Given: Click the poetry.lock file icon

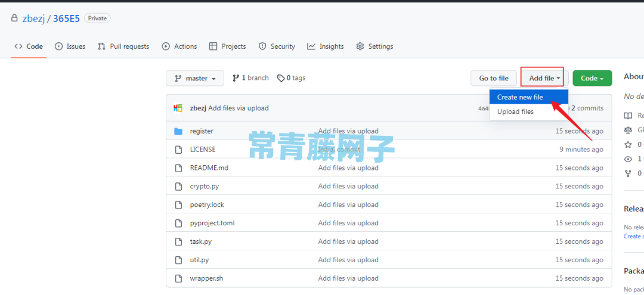Looking at the screenshot, I should pyautogui.click(x=178, y=205).
